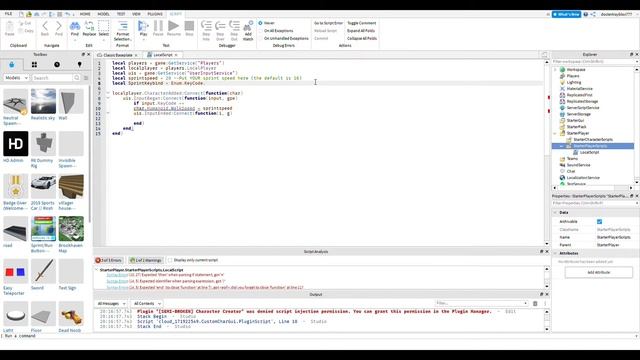Check Display only current script

[x=170, y=260]
